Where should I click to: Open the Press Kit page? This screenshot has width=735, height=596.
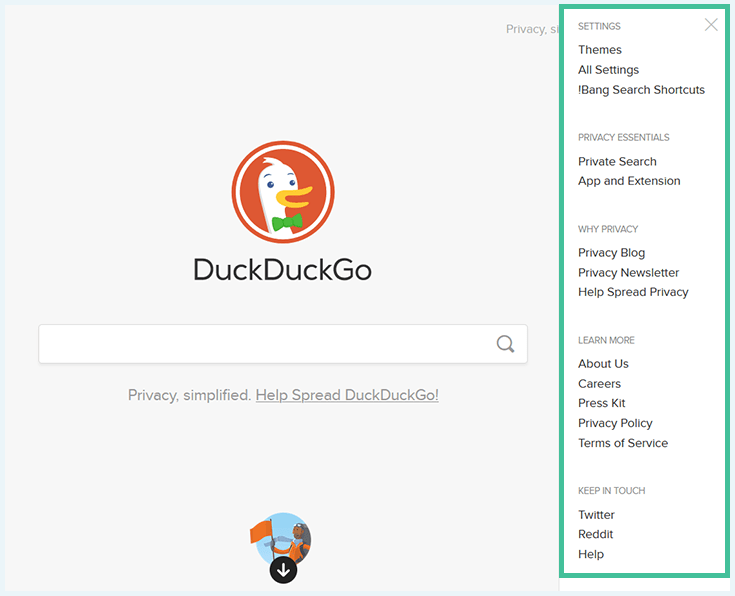(x=601, y=403)
